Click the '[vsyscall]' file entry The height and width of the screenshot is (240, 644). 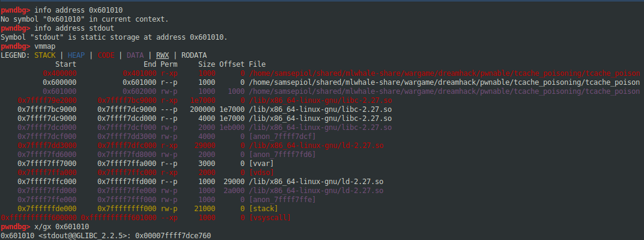click(x=270, y=218)
